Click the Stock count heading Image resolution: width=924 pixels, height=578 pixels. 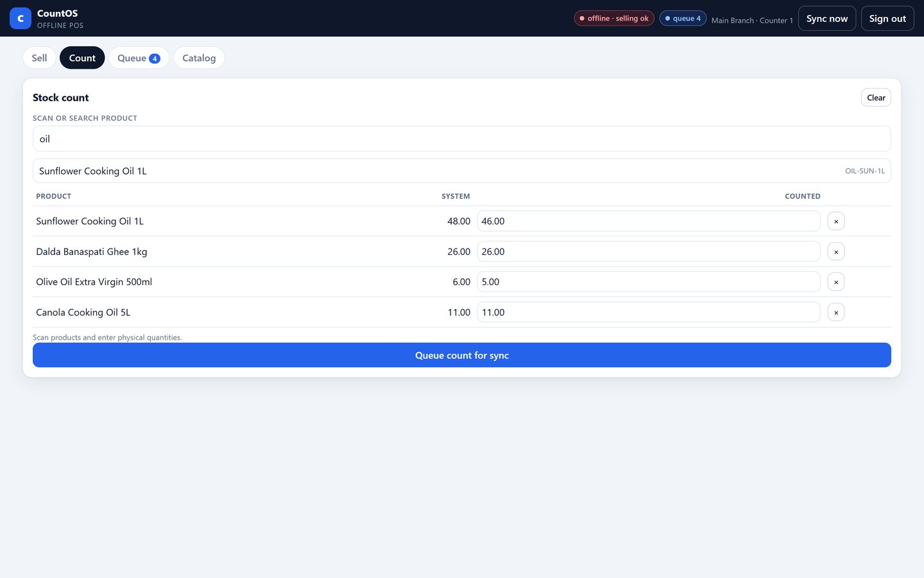point(61,98)
